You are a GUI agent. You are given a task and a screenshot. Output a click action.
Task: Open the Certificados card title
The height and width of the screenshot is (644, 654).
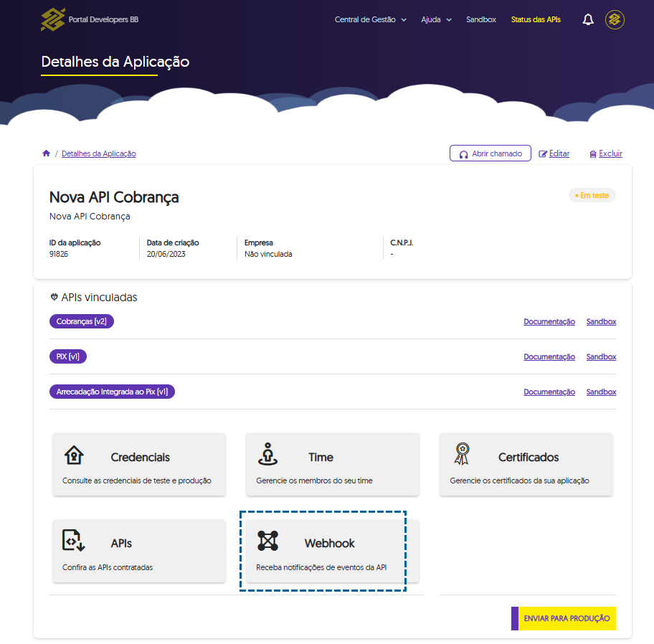coord(529,457)
